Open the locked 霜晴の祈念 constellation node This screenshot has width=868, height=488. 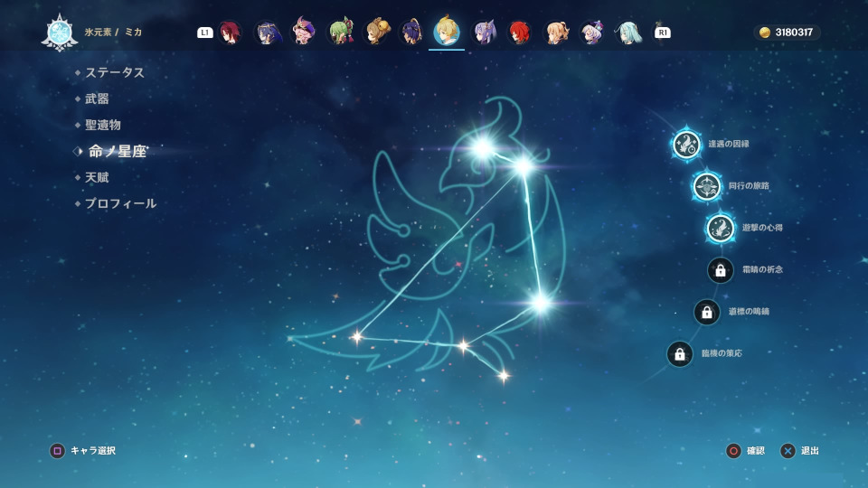tap(721, 270)
